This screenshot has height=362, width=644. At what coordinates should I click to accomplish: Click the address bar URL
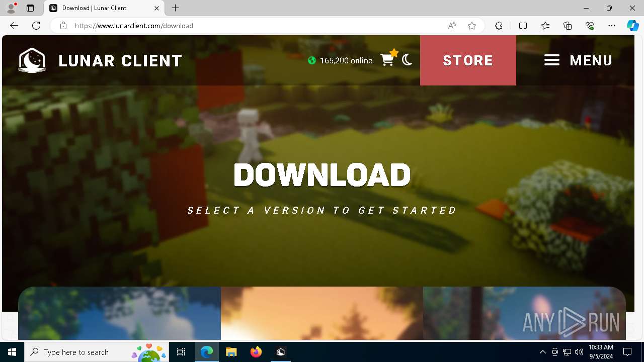134,26
